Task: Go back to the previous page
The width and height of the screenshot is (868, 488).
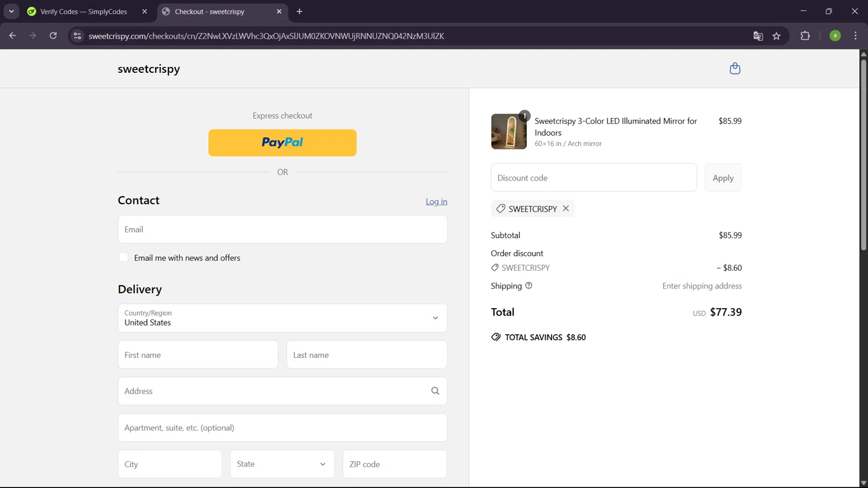Action: tap(13, 36)
